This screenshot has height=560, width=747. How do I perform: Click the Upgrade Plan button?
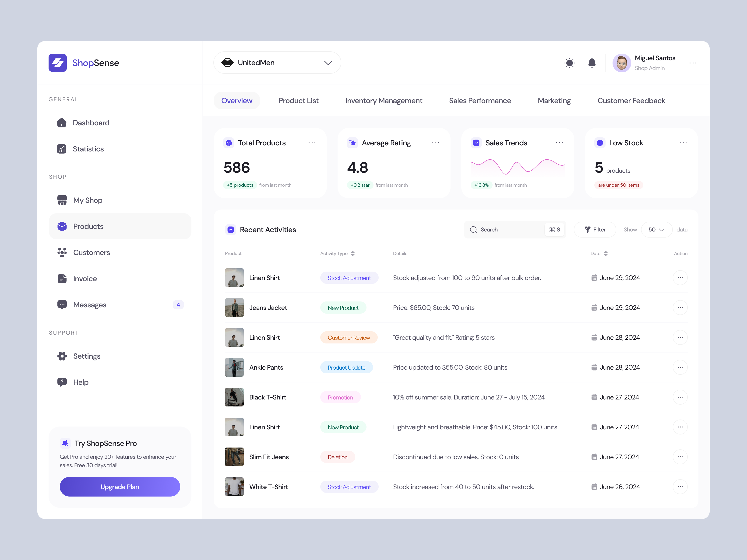120,487
